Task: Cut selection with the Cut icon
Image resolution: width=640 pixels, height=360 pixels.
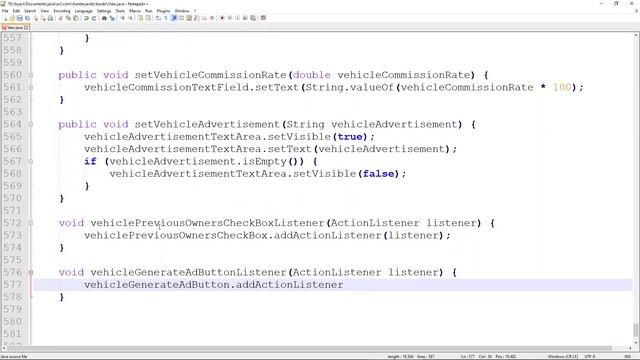Action: coord(60,18)
